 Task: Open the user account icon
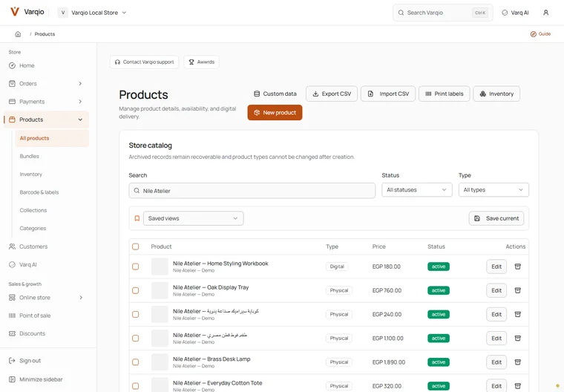coord(545,13)
